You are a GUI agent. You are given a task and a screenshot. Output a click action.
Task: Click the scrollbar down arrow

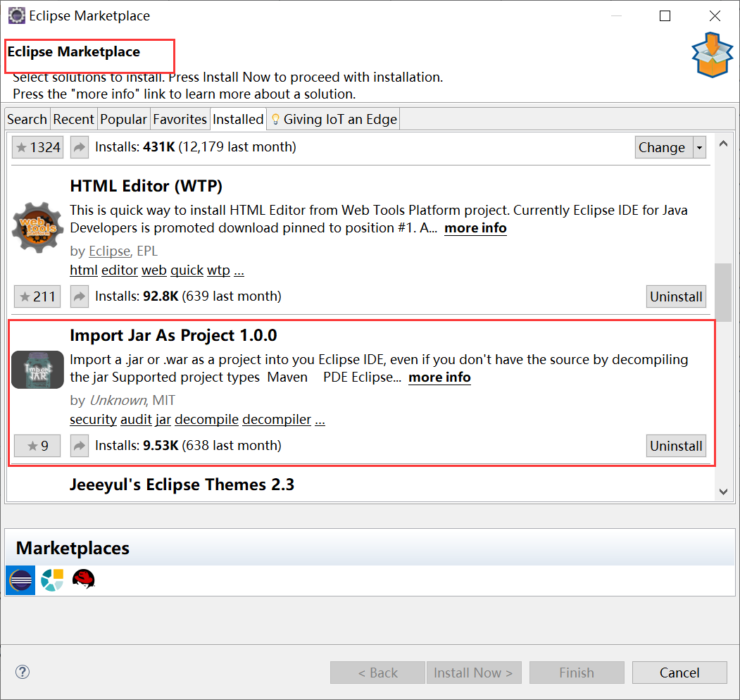[723, 492]
